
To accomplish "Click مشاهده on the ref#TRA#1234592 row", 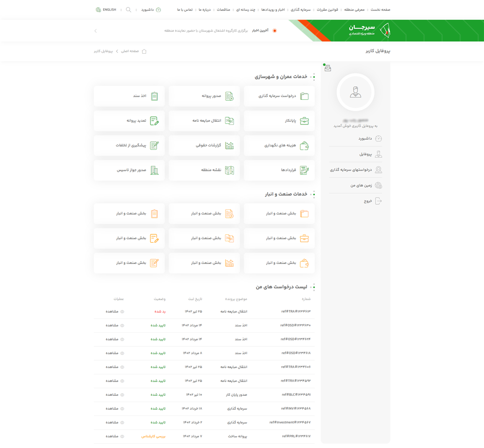I will click(112, 381).
